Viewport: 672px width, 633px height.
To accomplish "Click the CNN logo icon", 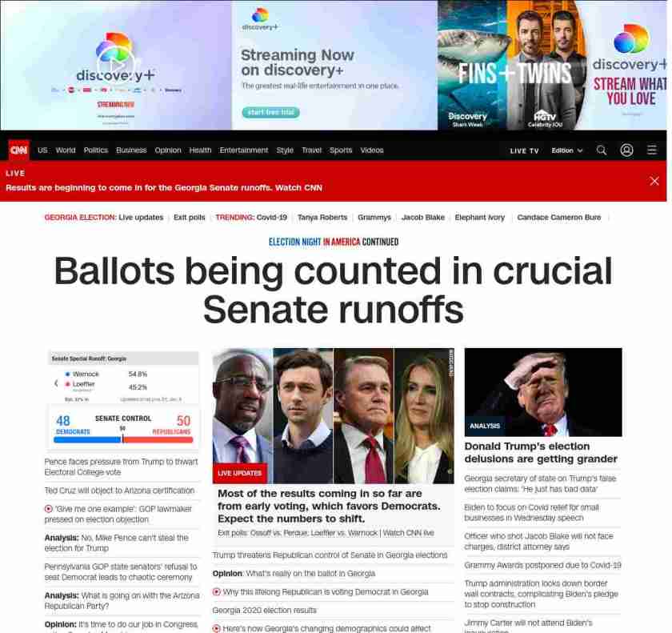I will (19, 150).
